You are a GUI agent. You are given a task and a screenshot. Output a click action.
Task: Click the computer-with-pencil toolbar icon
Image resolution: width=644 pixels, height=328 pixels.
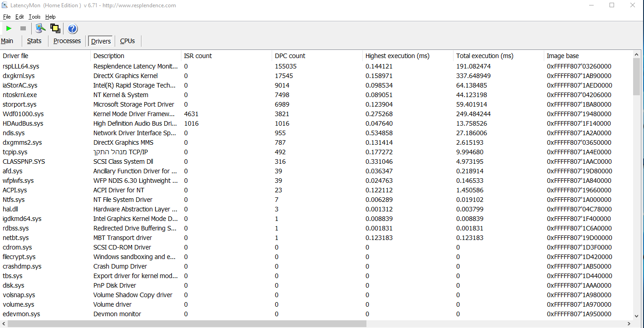pos(41,29)
